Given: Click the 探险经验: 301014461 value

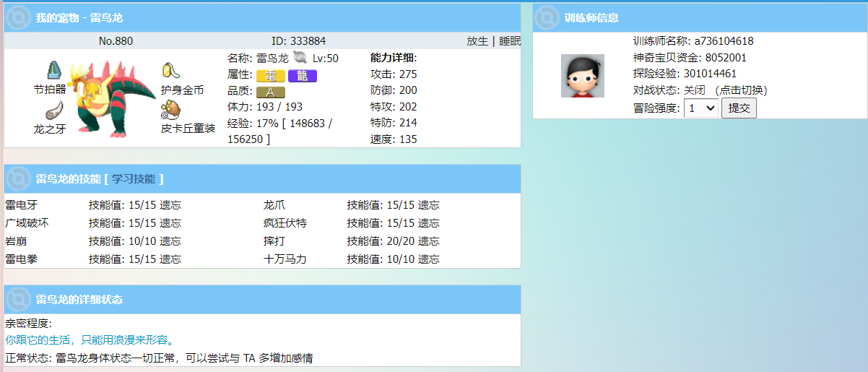Looking at the screenshot, I should click(685, 74).
